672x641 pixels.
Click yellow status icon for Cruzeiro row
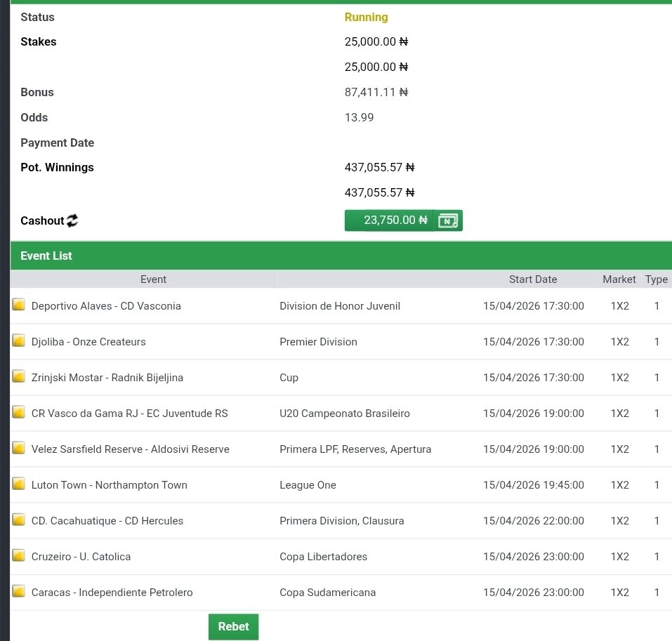click(18, 555)
